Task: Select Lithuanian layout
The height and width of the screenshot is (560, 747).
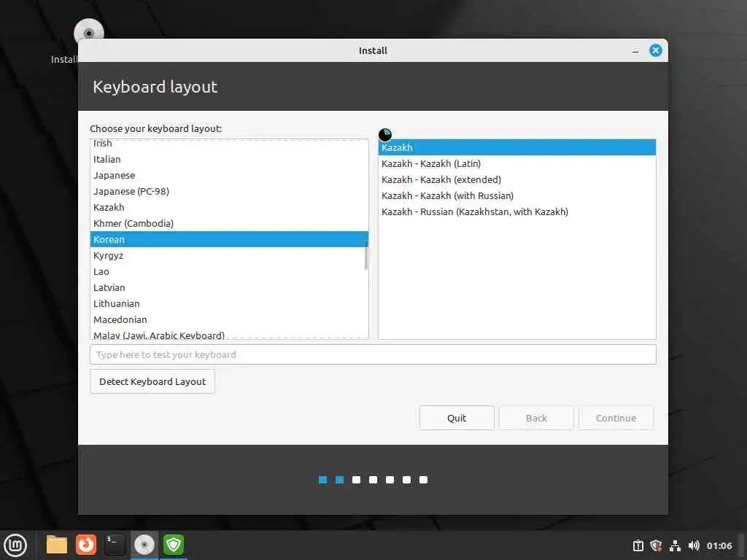Action: point(229,303)
